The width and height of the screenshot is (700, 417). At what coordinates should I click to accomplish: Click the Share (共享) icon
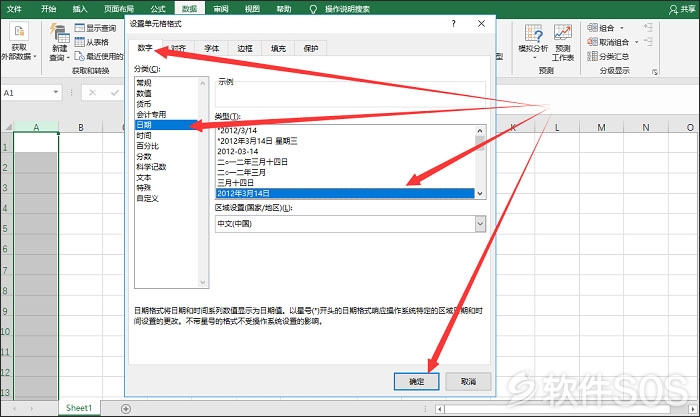(x=673, y=9)
